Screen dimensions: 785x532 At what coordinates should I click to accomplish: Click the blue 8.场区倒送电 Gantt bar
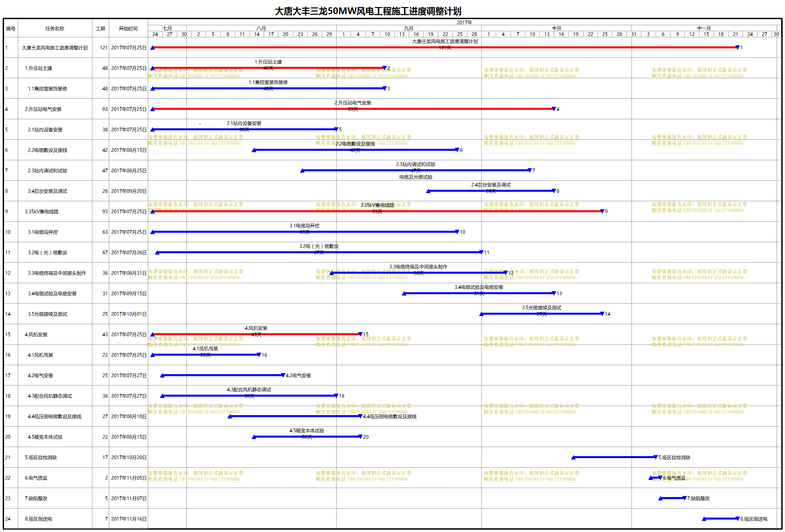[x=721, y=519]
